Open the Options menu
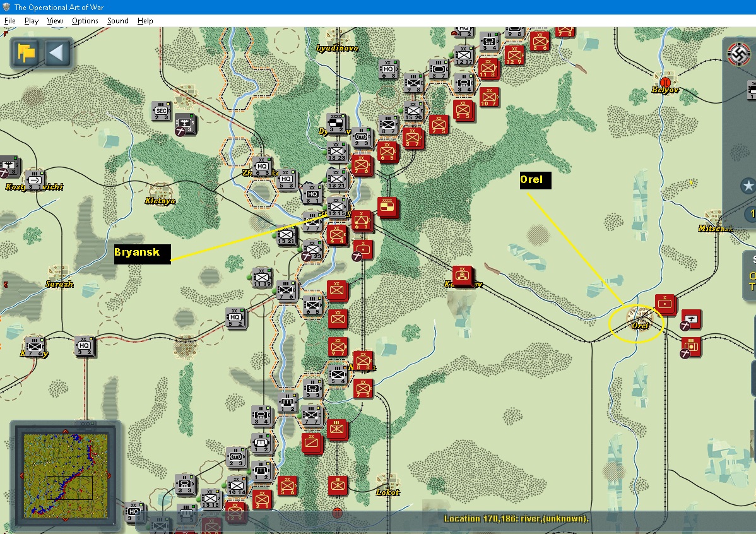This screenshot has width=756, height=534. pos(85,21)
